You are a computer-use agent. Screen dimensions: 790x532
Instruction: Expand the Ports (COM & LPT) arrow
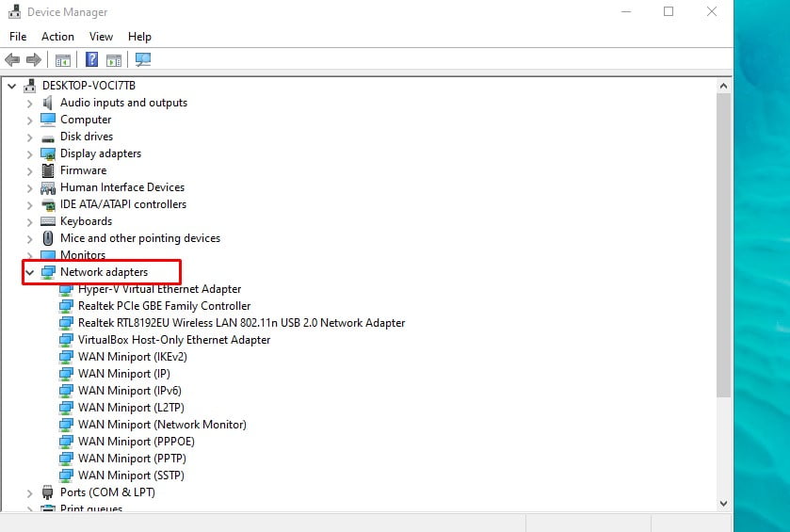pos(29,493)
